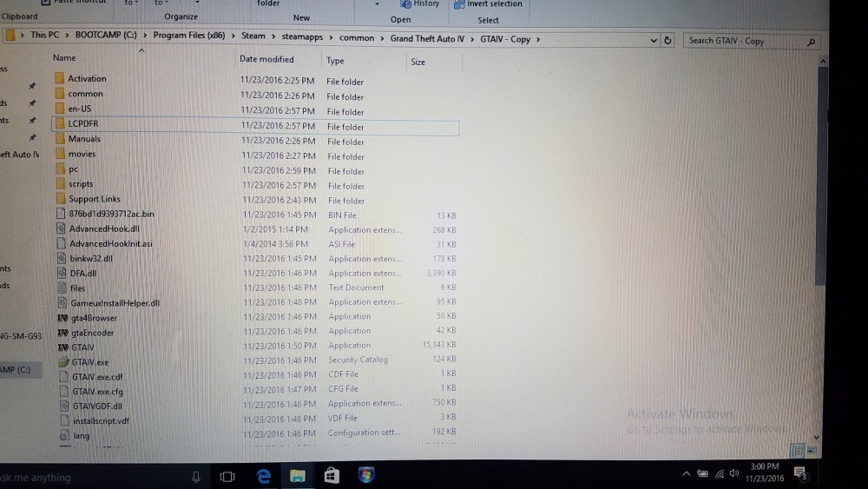
Task: Select the files text document icon
Action: [x=62, y=288]
